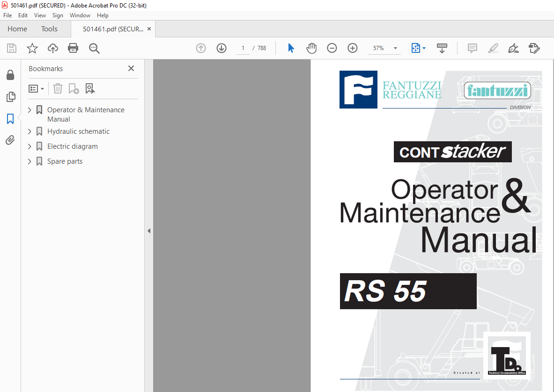Toggle the Bookmarks panel icon

click(10, 118)
